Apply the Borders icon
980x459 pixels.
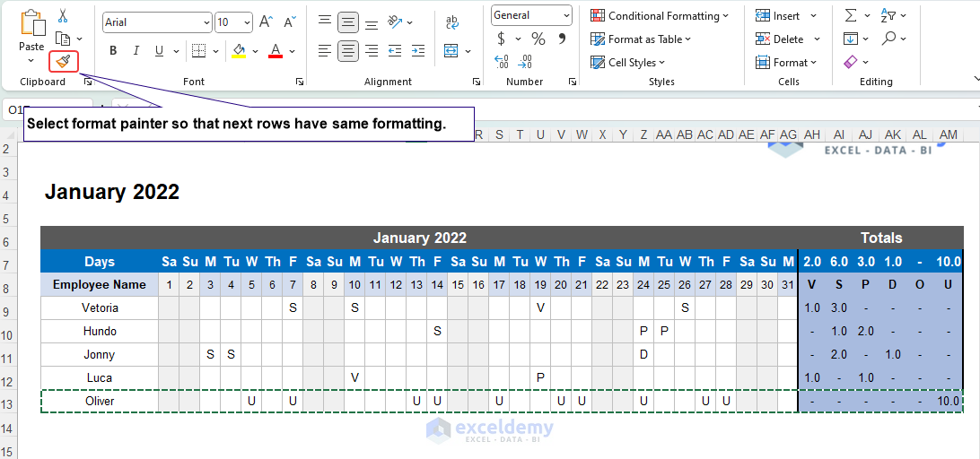(198, 50)
